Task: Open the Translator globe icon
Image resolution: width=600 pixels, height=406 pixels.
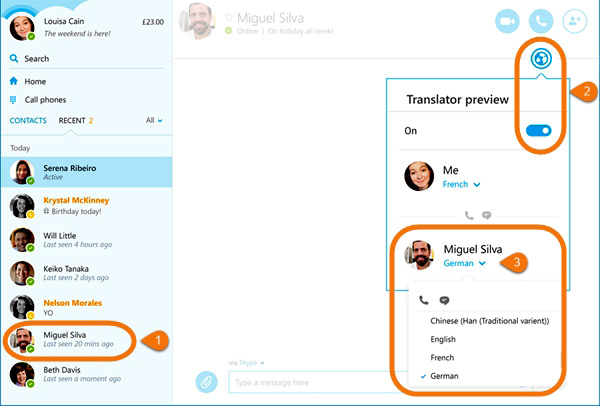Action: coord(541,59)
